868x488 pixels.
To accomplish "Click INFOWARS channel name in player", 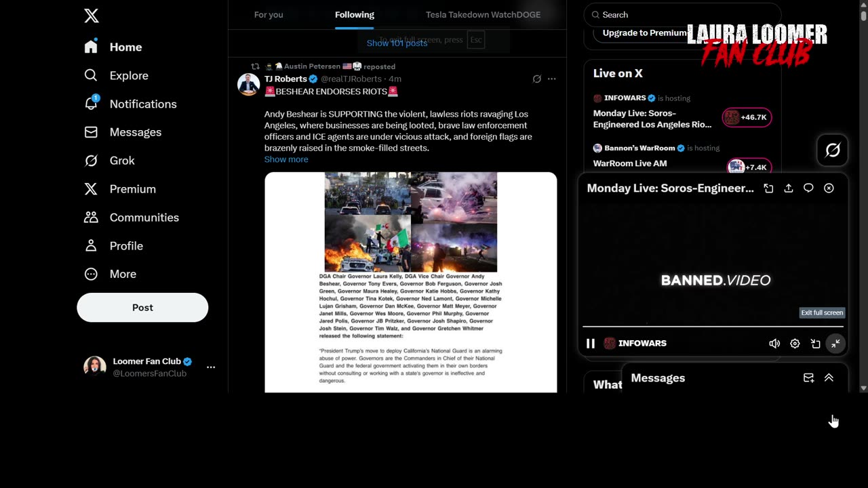I will tap(642, 344).
